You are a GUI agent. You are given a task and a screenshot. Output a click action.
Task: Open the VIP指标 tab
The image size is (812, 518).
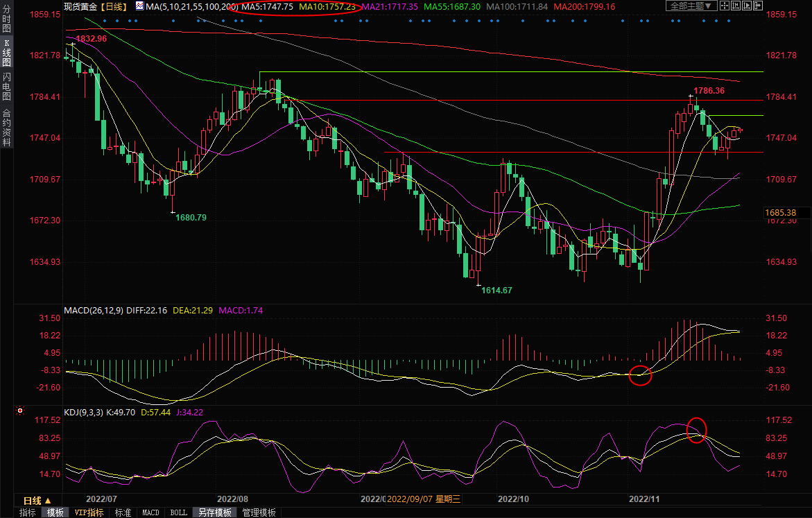point(89,512)
